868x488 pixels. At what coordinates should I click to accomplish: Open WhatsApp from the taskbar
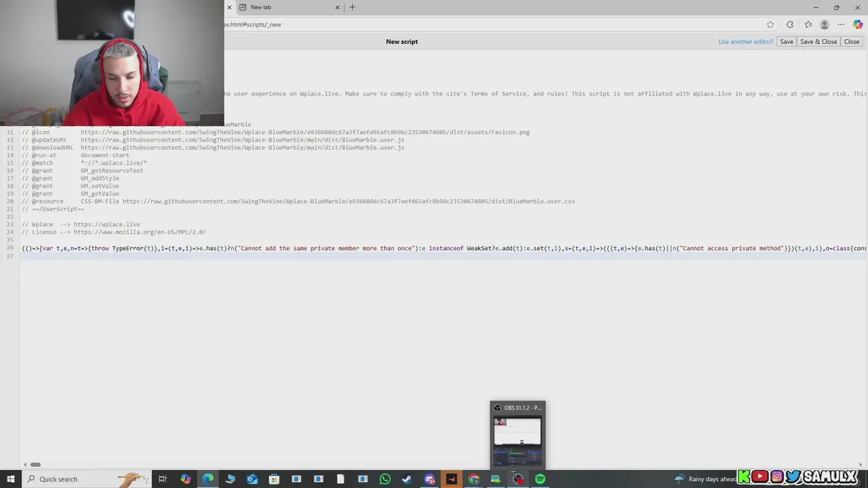point(384,479)
